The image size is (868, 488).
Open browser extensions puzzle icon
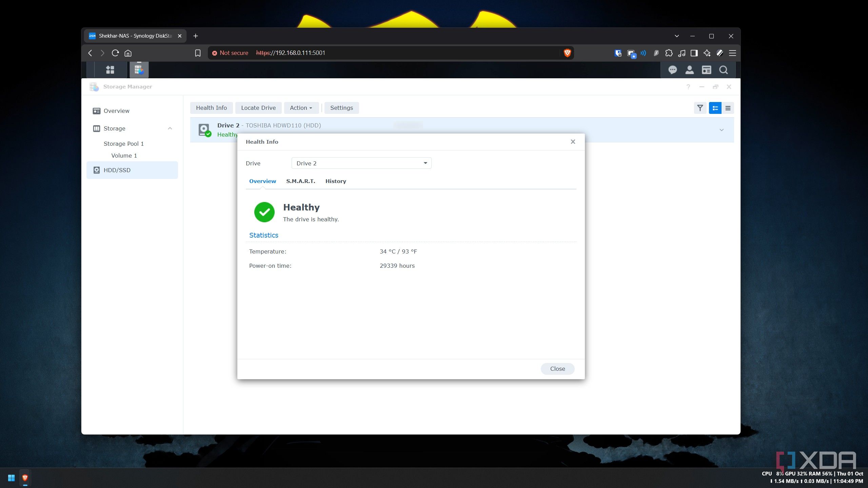pyautogui.click(x=669, y=53)
